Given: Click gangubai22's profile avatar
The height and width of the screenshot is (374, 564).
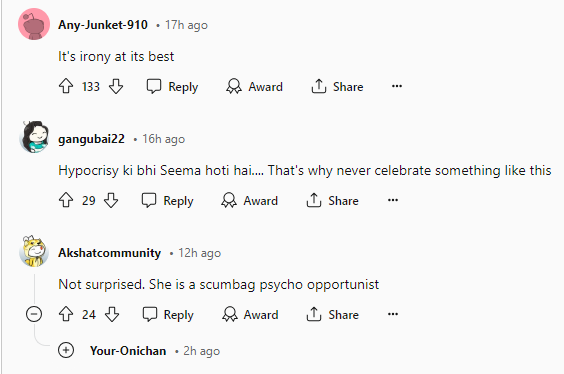Looking at the screenshot, I should pyautogui.click(x=34, y=137).
